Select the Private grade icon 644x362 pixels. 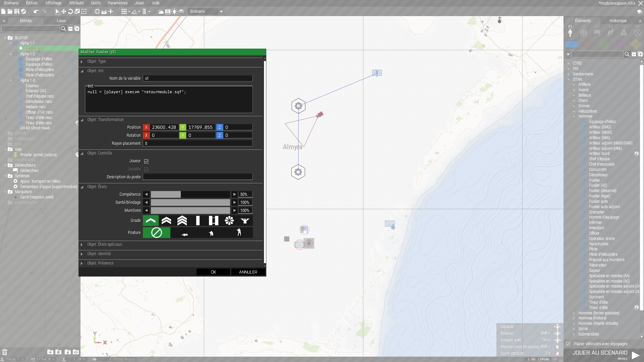point(150,221)
